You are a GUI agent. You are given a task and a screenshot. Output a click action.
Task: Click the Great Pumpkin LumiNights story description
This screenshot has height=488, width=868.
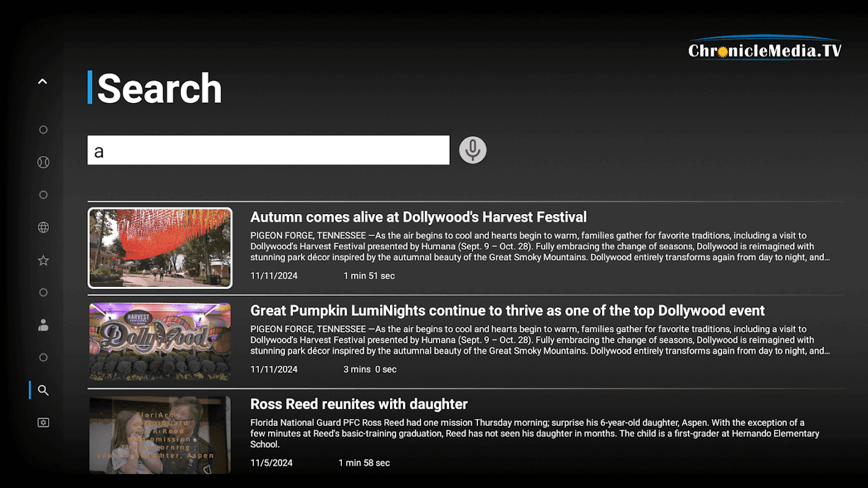[x=540, y=340]
